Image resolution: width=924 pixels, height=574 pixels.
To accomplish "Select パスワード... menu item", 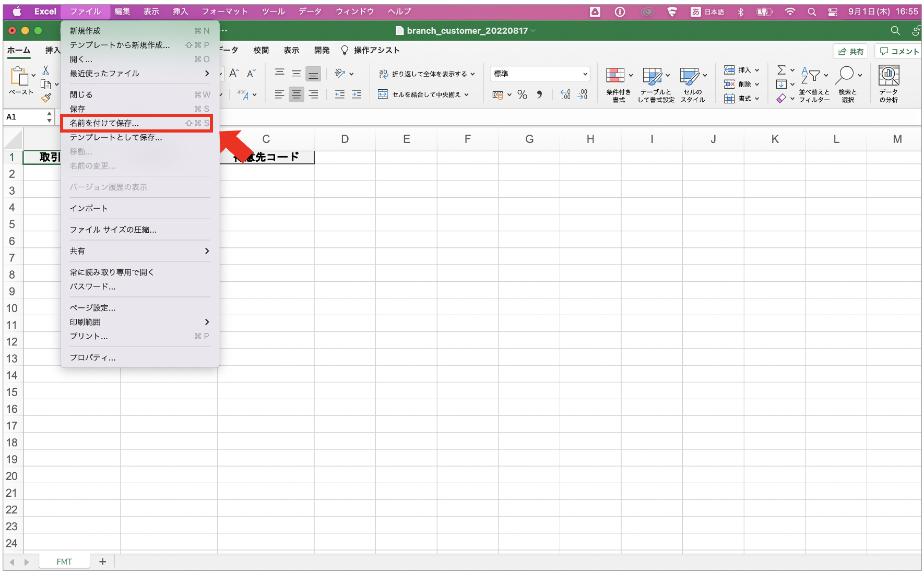I will click(140, 286).
